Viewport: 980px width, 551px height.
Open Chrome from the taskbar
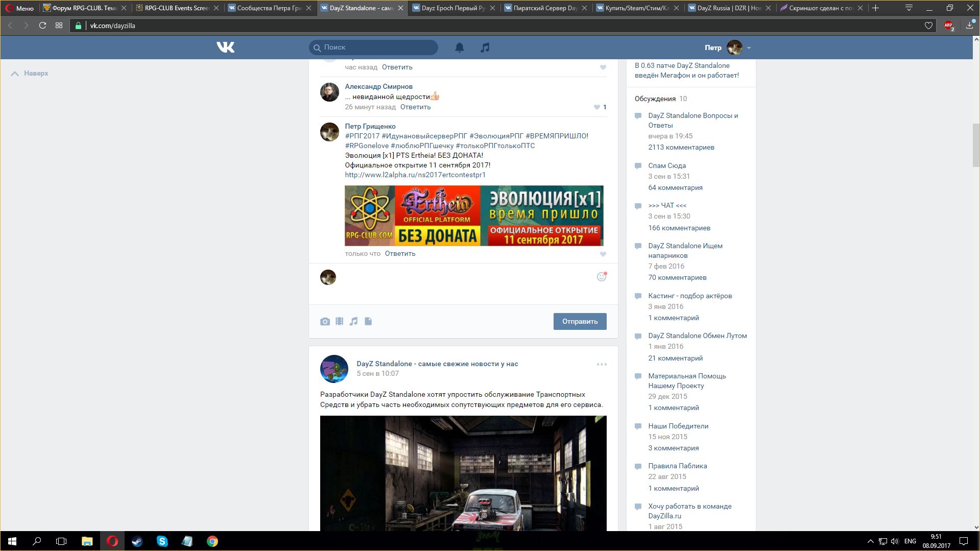click(212, 541)
